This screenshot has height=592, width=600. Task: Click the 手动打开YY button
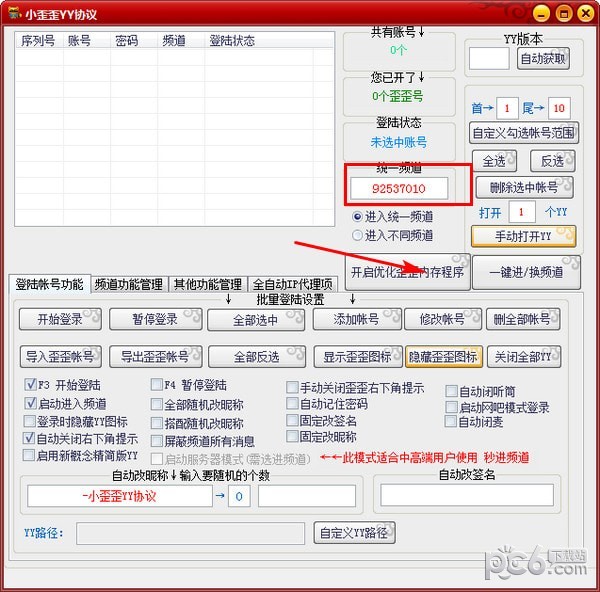pyautogui.click(x=523, y=236)
